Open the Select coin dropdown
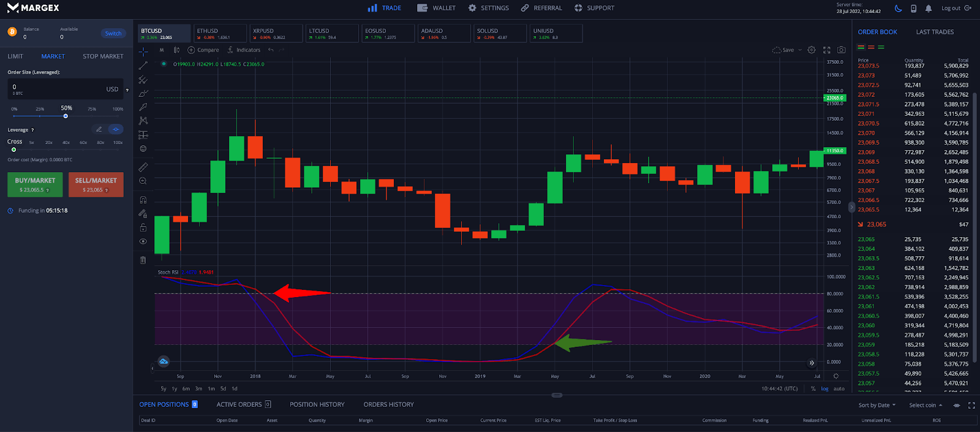Screen dimensions: 980x432 click(x=925, y=405)
